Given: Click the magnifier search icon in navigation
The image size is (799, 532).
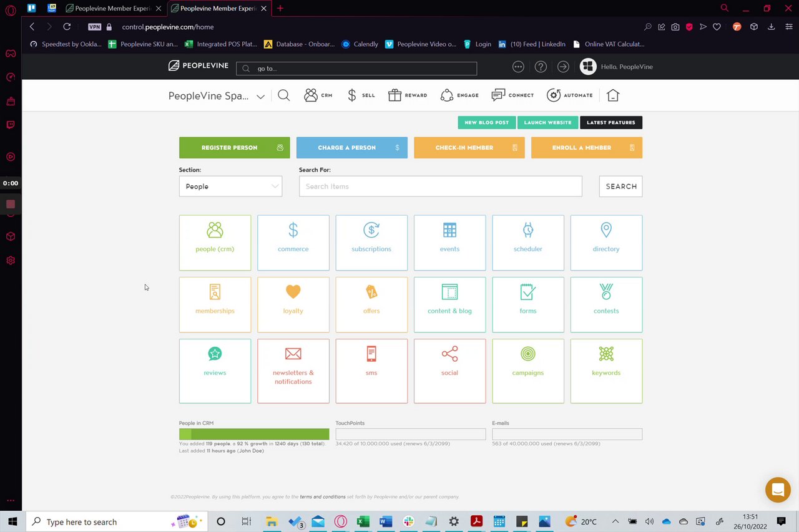Looking at the screenshot, I should [284, 95].
